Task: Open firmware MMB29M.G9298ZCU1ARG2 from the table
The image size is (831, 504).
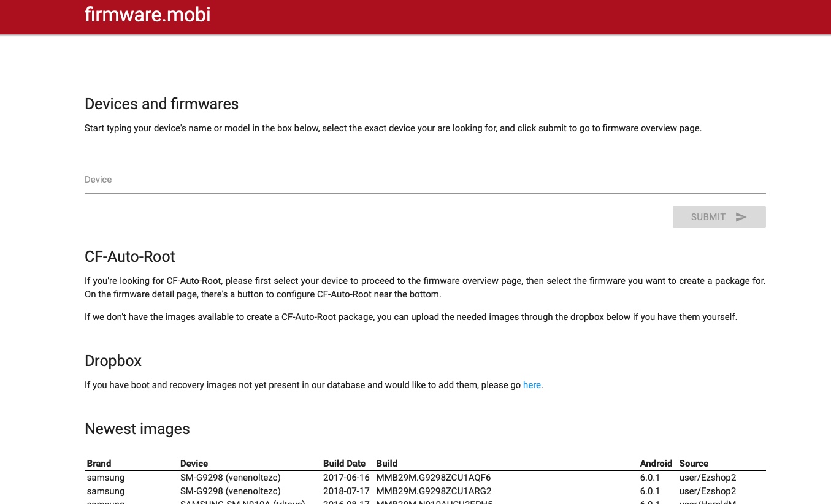Action: click(434, 491)
